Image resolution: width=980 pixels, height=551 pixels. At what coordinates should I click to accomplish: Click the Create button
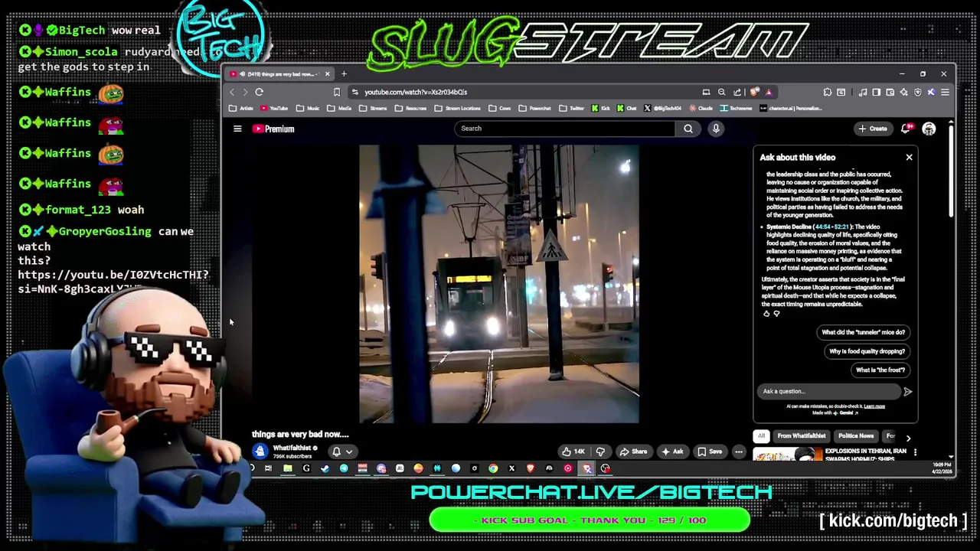click(872, 129)
